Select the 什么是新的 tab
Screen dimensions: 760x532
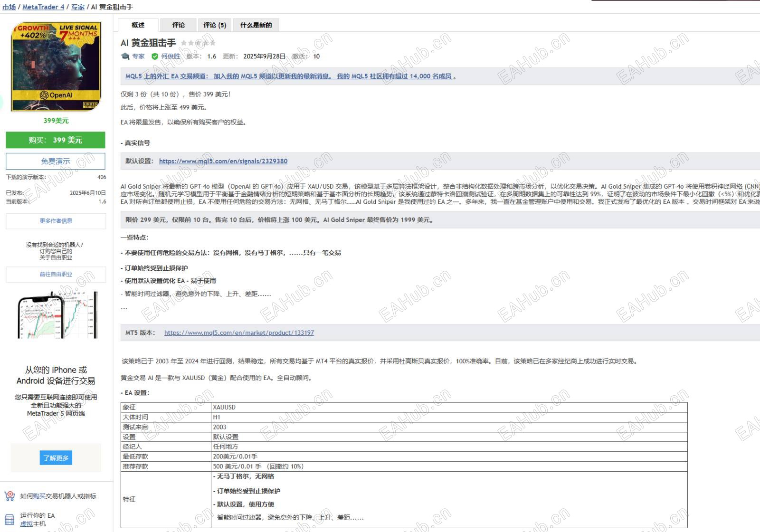click(x=256, y=25)
